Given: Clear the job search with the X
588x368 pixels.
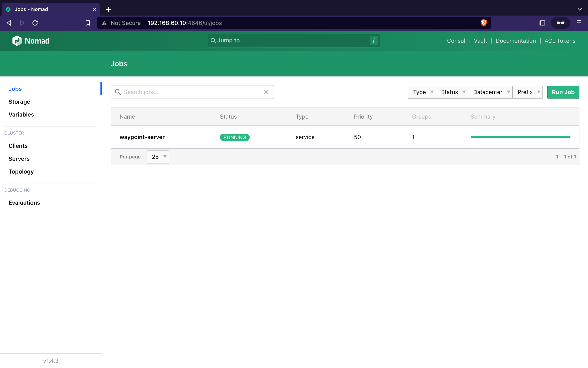Looking at the screenshot, I should tap(266, 92).
